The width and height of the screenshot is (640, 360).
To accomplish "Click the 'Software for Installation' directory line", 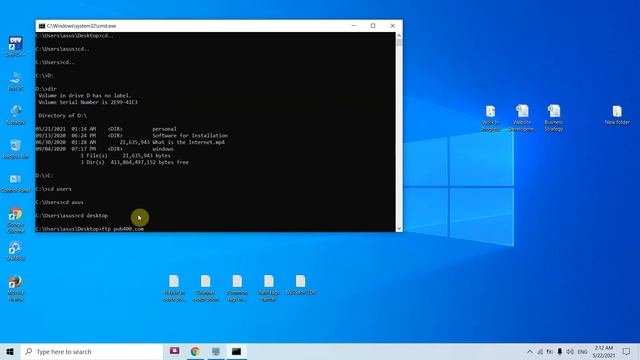I will (132, 136).
